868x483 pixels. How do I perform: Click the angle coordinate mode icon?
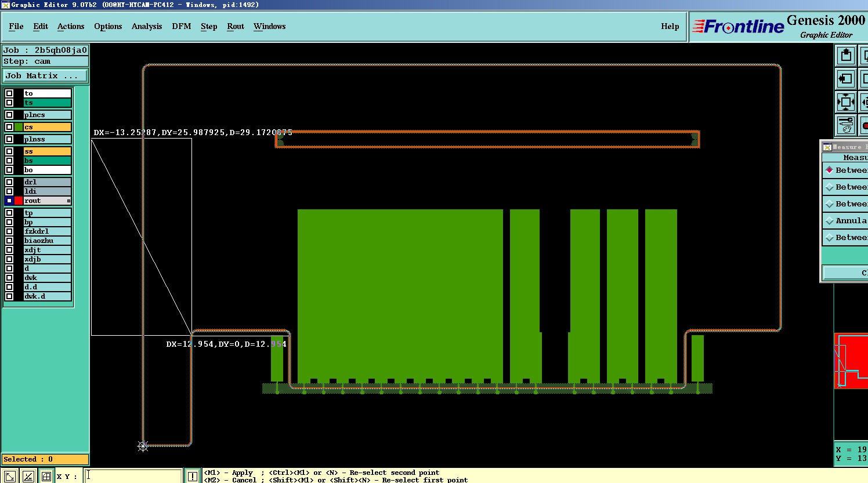click(28, 477)
